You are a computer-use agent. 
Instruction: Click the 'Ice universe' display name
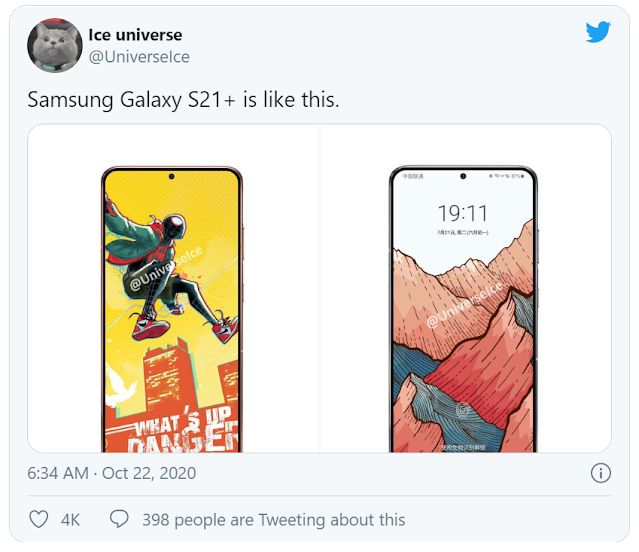135,35
